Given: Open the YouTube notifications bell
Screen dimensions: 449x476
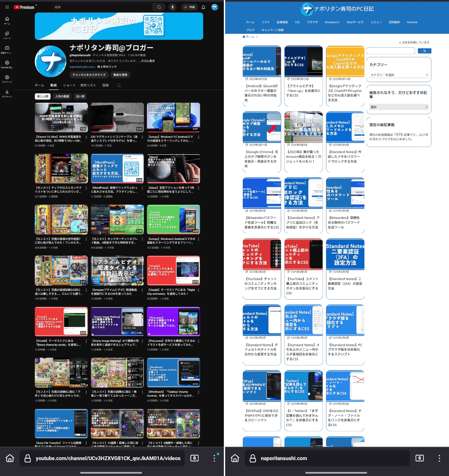Looking at the screenshot, I should [x=203, y=7].
